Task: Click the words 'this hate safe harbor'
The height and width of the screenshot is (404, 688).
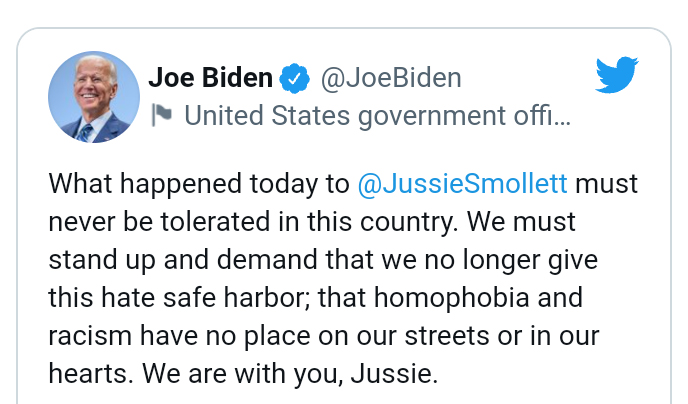Action: (179, 298)
